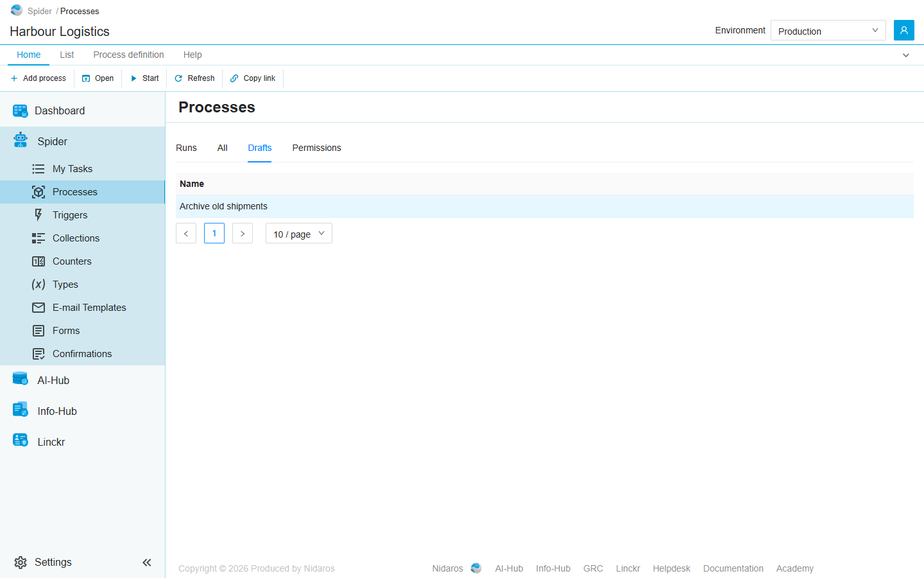Open the GRC footer link

pos(593,568)
